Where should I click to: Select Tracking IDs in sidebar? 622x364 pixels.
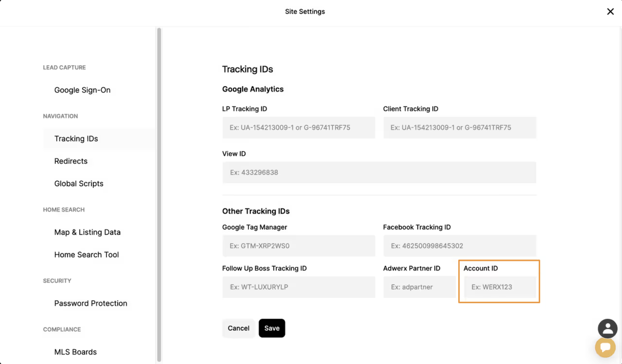[x=76, y=139]
